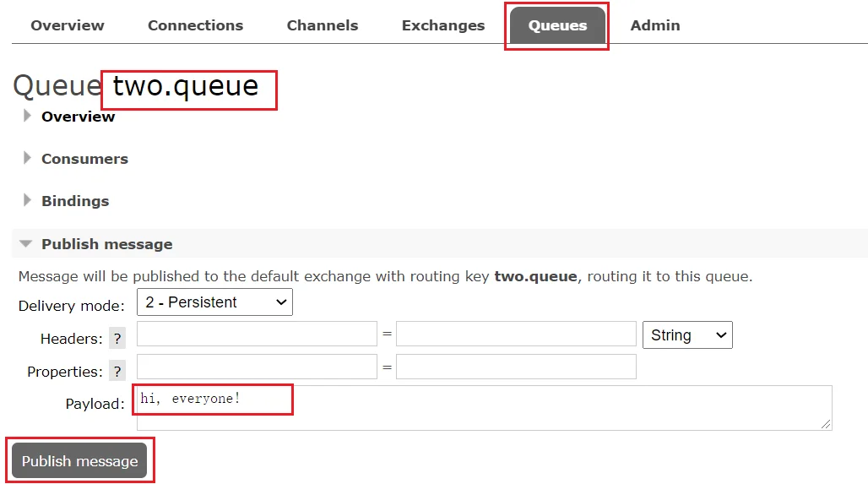
Task: Show help for Properties
Action: [117, 371]
